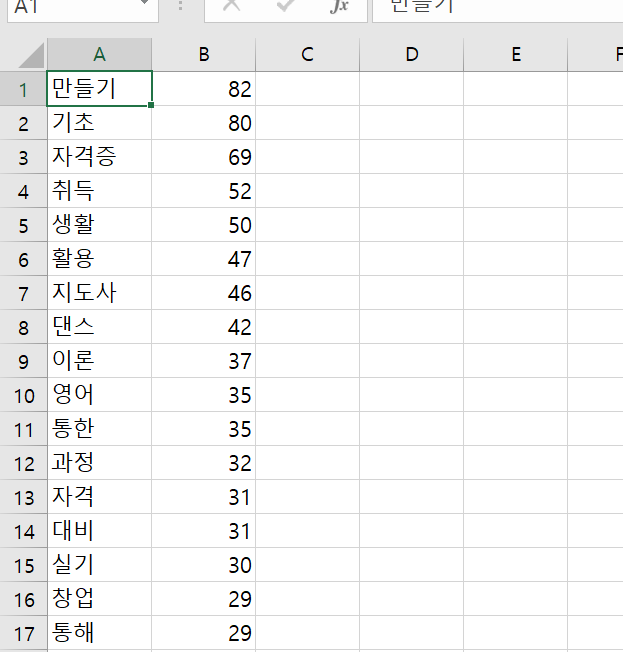
Task: Click cell A13 containing 자격
Action: tap(99, 497)
